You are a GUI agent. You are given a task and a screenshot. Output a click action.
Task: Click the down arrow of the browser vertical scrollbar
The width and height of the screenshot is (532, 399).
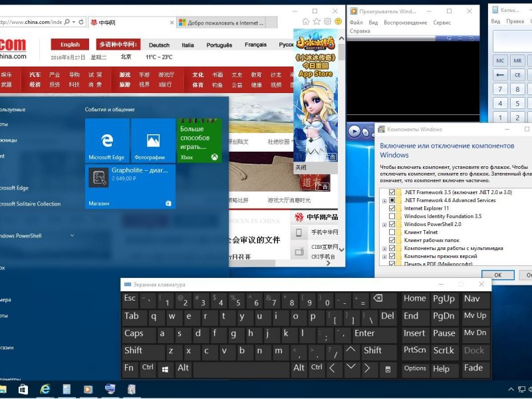tap(341, 250)
